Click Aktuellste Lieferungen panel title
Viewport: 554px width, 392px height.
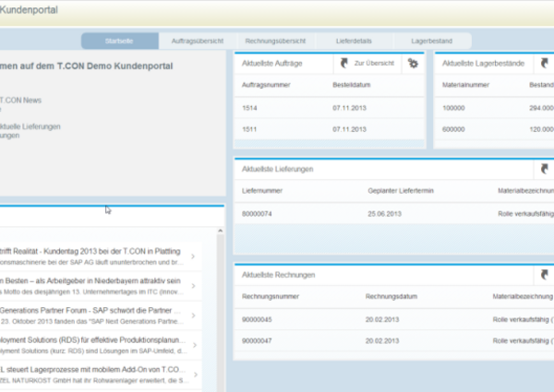277,170
